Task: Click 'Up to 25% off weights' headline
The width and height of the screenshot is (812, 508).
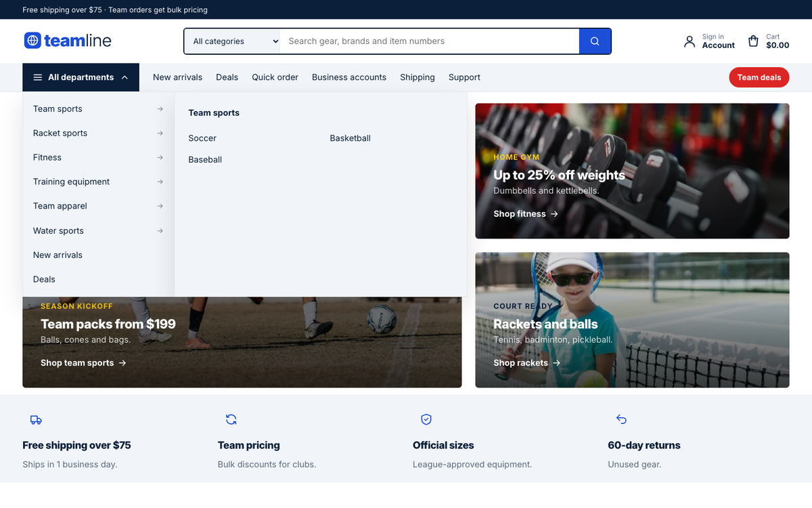Action: pyautogui.click(x=559, y=175)
